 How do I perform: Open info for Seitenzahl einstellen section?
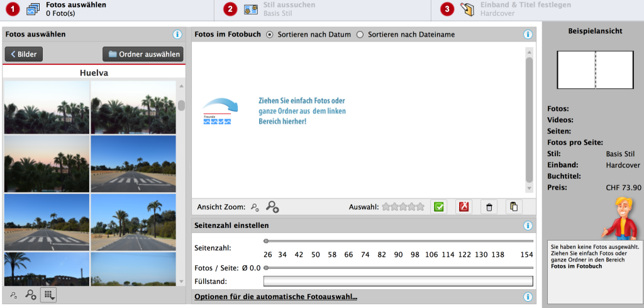[528, 225]
